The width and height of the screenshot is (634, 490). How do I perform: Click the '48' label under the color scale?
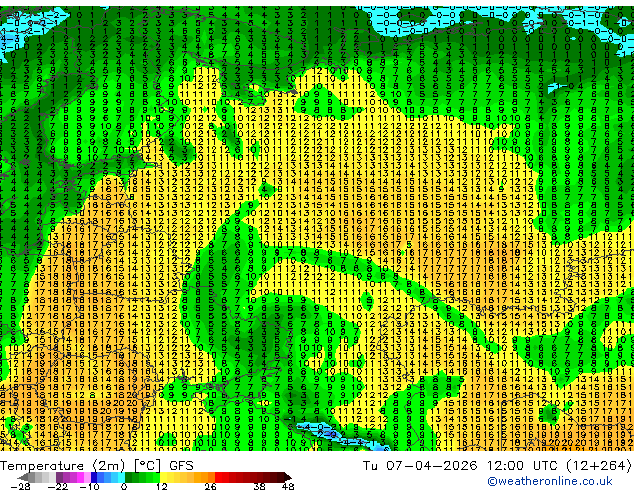(x=288, y=486)
